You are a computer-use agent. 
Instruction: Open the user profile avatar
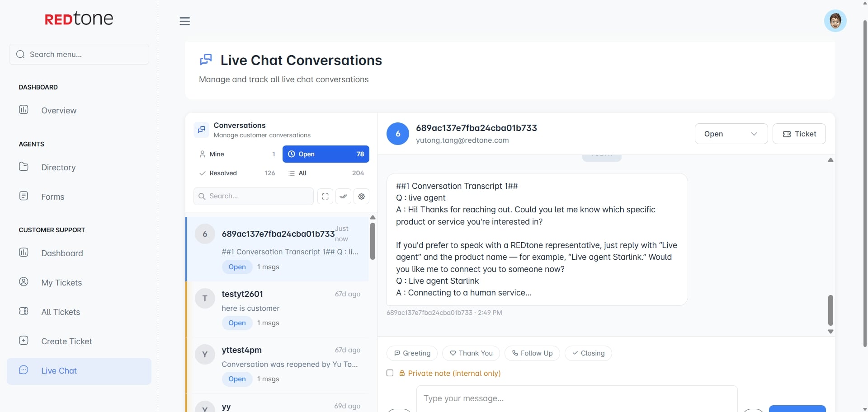[x=835, y=21]
